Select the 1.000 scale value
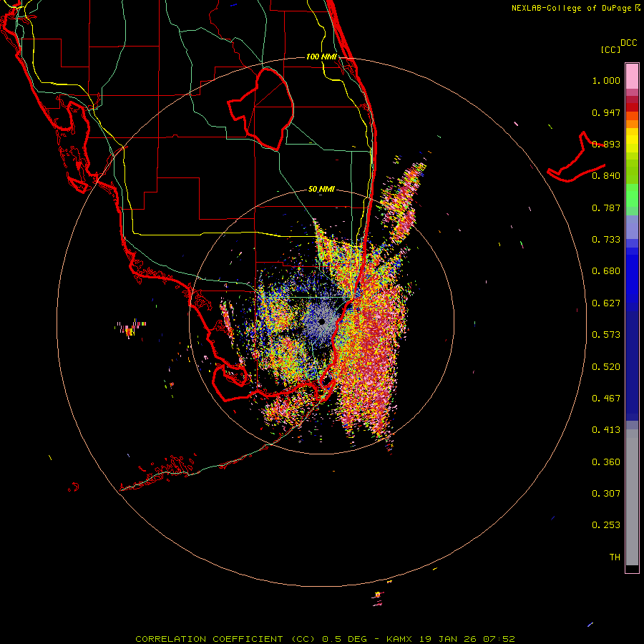Viewport: 644px width, 644px height. [x=606, y=80]
